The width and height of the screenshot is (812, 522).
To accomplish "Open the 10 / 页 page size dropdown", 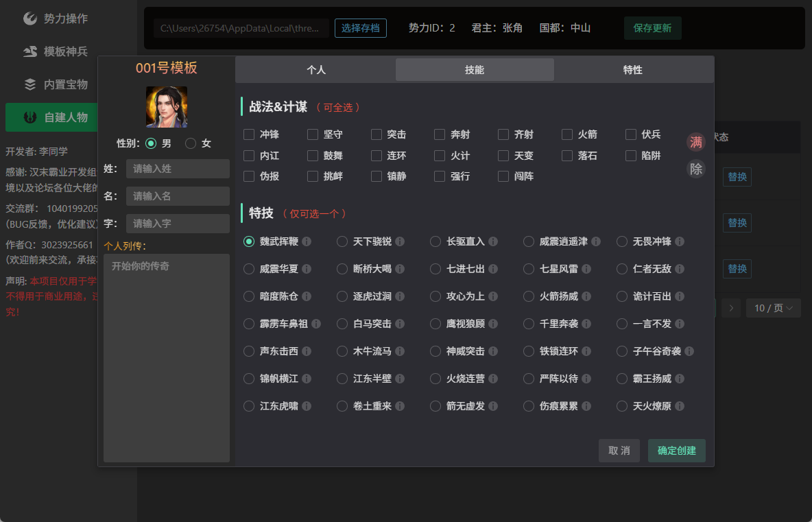I will tap(773, 308).
